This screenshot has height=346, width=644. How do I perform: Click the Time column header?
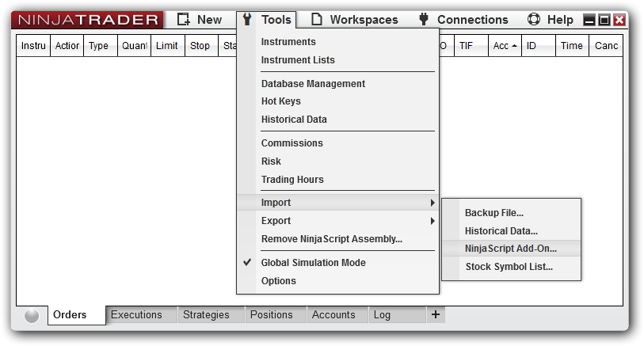tap(572, 46)
